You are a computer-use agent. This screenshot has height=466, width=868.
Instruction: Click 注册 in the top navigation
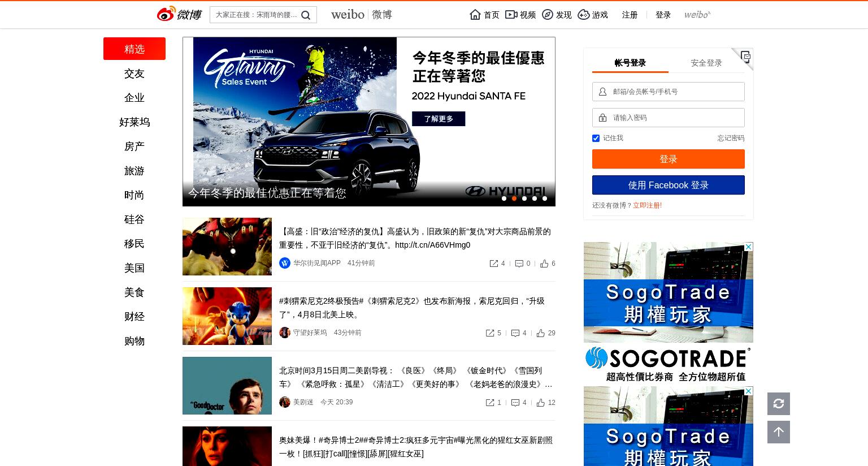(630, 15)
